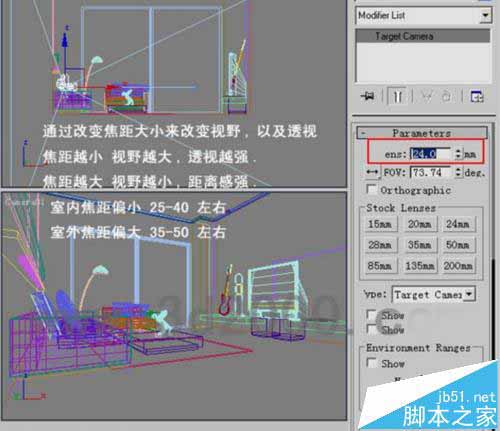Click the greyed Make Unique icon
The image size is (500, 431).
[x=426, y=97]
